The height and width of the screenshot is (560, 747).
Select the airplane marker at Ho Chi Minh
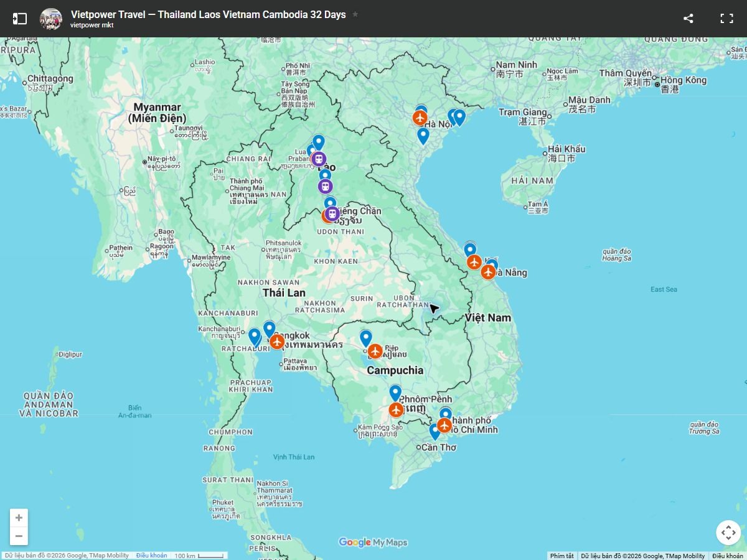444,425
